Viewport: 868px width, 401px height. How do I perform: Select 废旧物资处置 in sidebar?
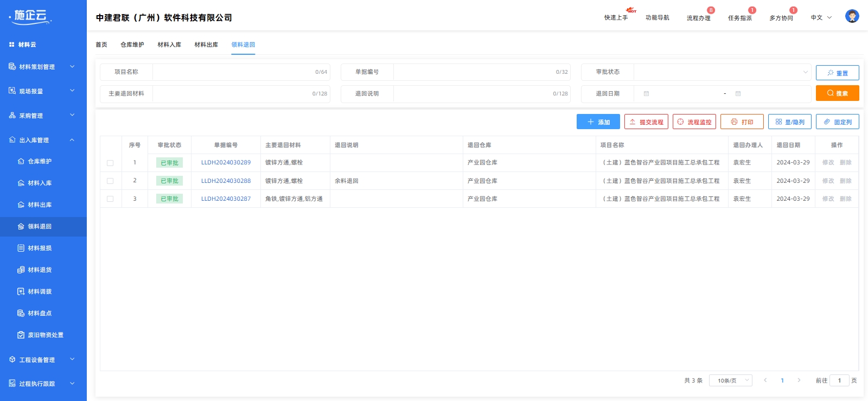pyautogui.click(x=45, y=335)
